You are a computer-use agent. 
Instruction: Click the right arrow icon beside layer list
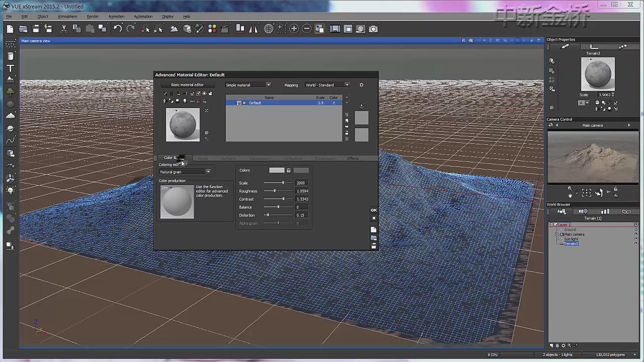click(x=347, y=127)
